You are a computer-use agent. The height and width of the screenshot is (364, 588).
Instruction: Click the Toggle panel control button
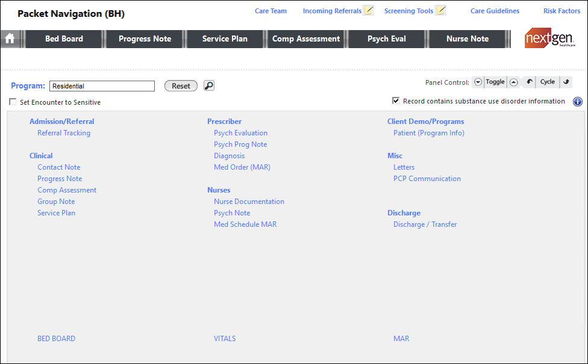[495, 82]
